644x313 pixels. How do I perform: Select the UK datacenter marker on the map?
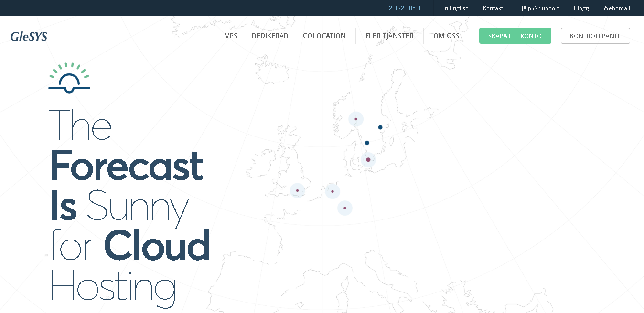click(x=297, y=190)
